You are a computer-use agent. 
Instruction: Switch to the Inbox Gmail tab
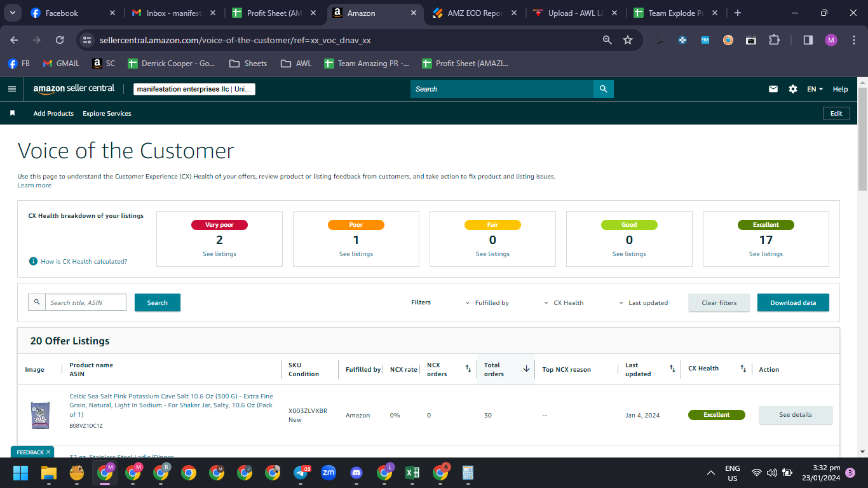(173, 13)
